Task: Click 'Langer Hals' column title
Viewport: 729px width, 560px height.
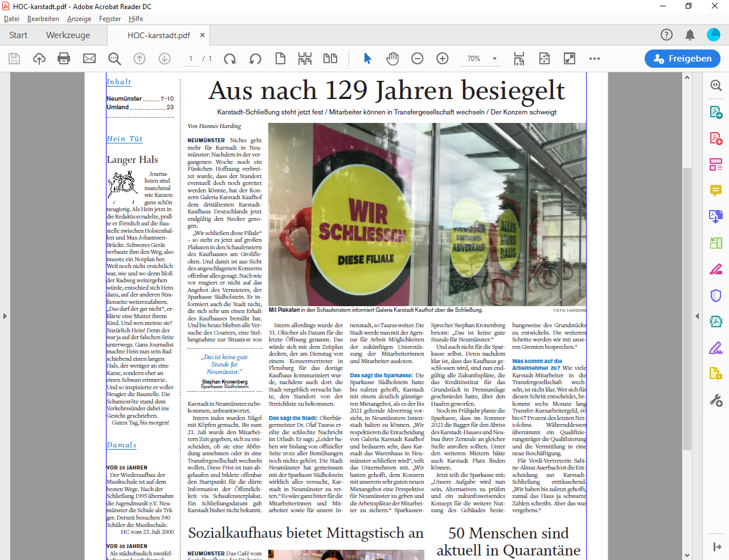Action: (x=132, y=159)
